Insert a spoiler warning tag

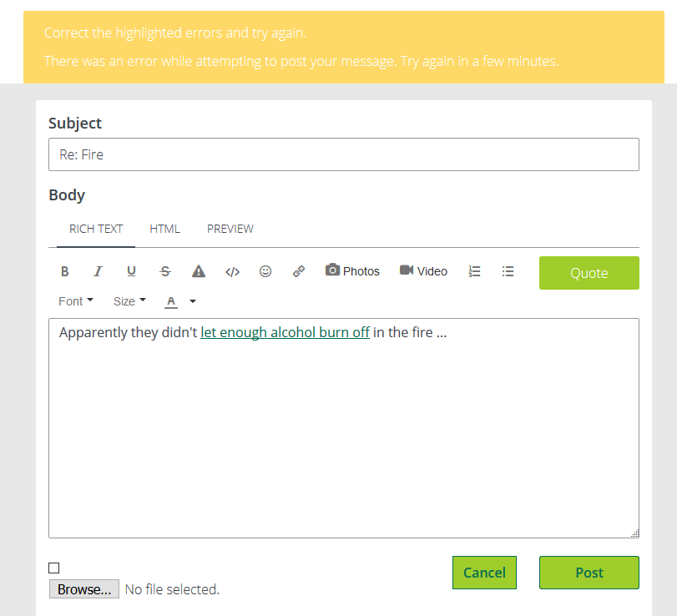point(199,271)
